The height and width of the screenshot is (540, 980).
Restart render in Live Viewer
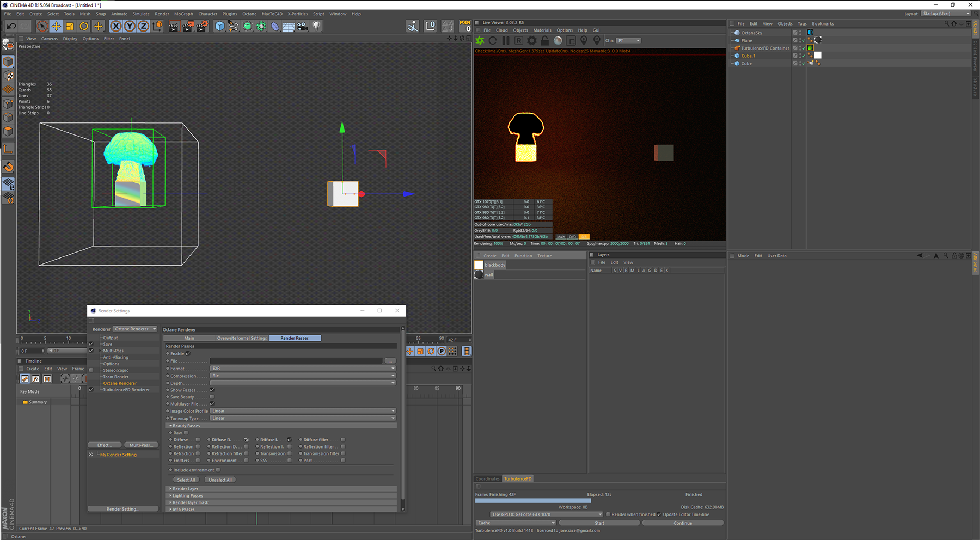pyautogui.click(x=493, y=40)
